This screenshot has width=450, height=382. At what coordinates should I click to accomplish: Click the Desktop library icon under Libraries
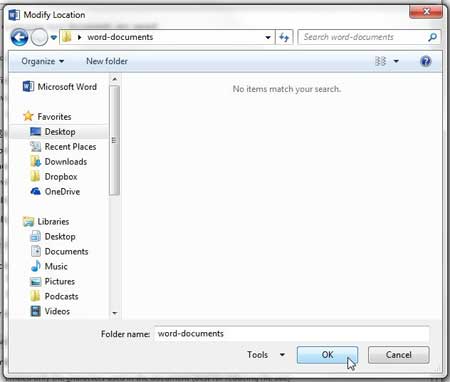[36, 236]
